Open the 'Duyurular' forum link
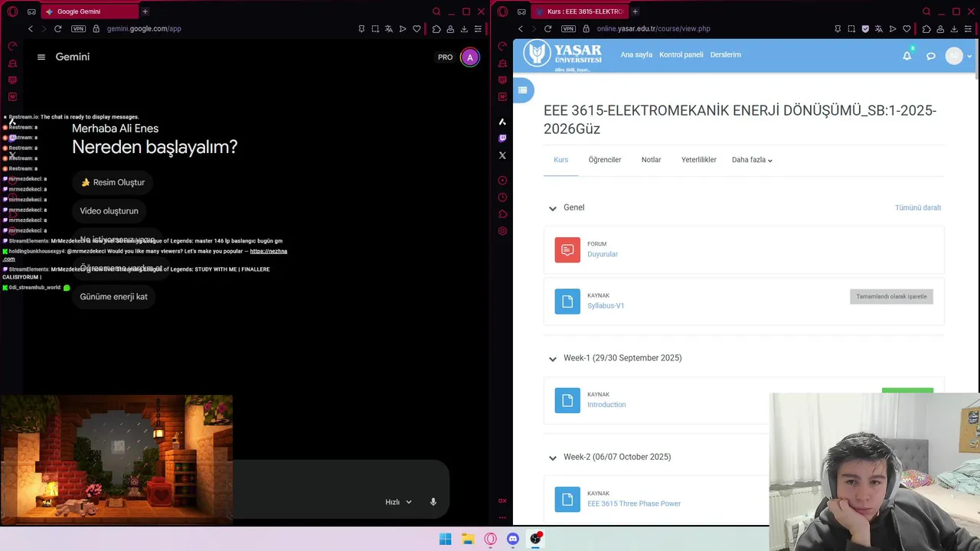Viewport: 980px width, 551px height. 603,254
